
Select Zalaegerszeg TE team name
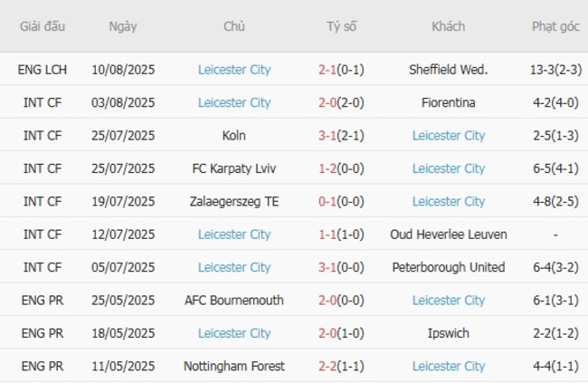click(234, 202)
